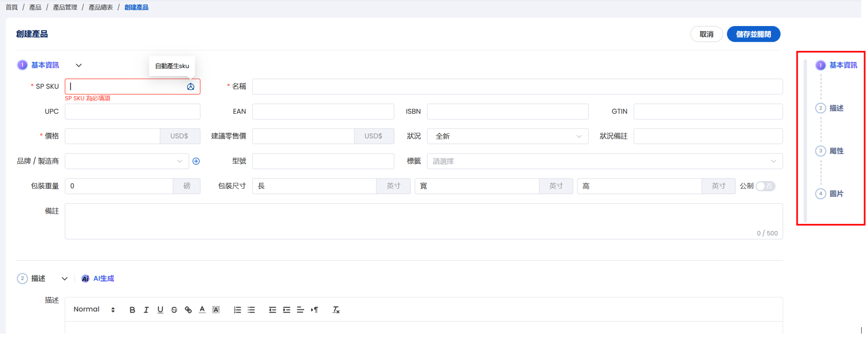Collapse the 描述 section chevron
Image resolution: width=868 pixels, height=338 pixels.
tap(64, 278)
